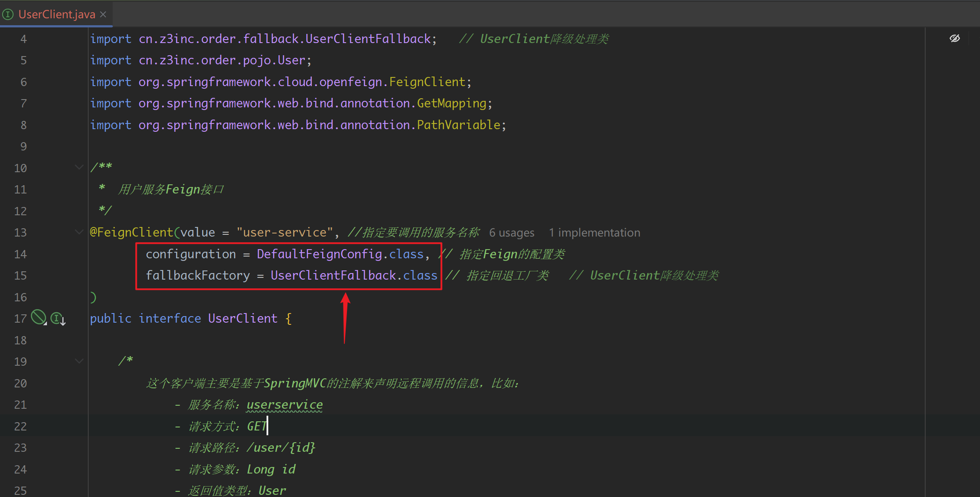Click the "user-service" string value
This screenshot has height=497, width=980.
pos(285,233)
